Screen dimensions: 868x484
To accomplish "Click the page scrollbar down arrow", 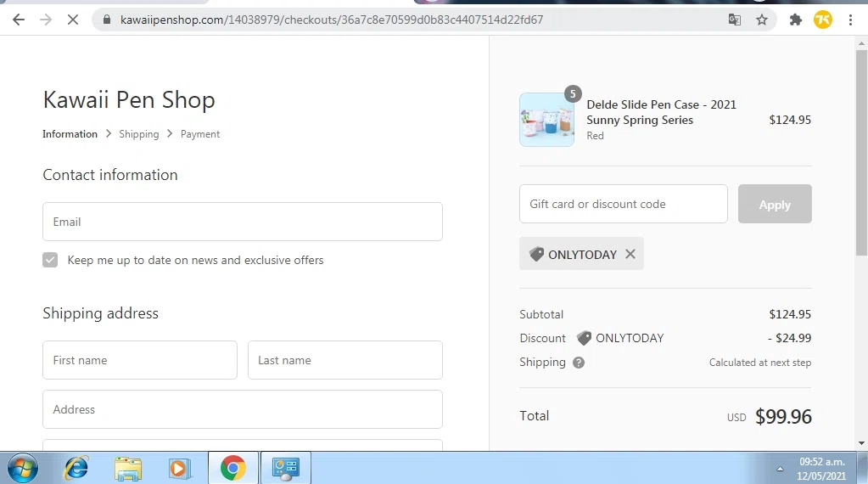I will point(861,443).
